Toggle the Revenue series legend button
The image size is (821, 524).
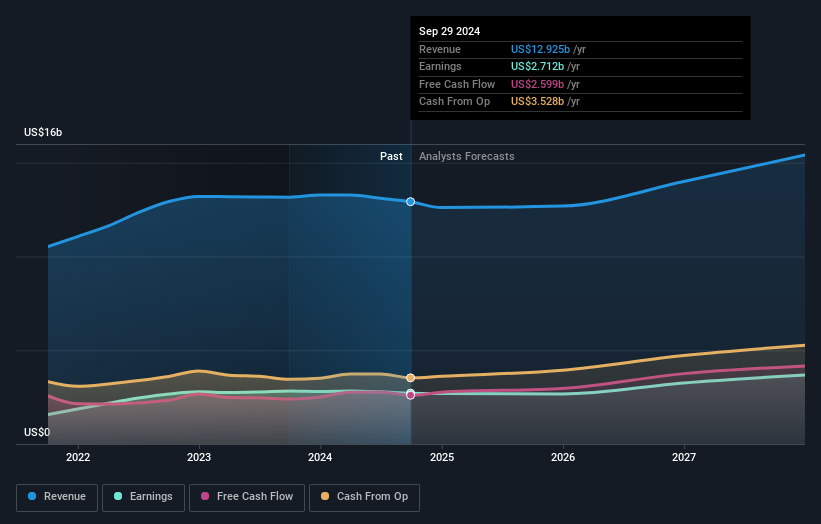[57, 497]
